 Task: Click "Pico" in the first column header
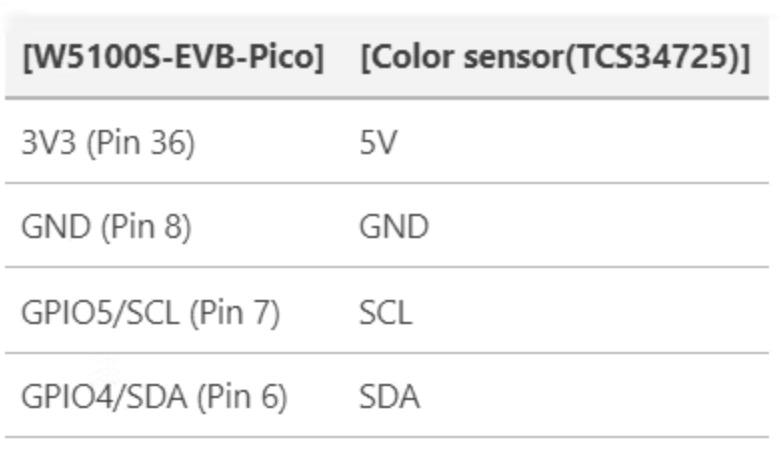click(x=278, y=59)
